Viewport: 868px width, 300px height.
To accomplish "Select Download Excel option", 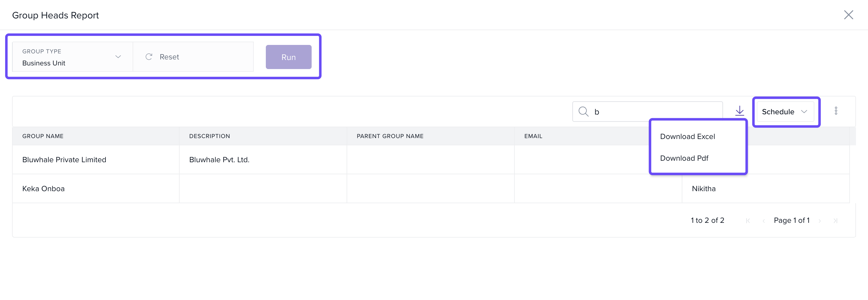I will pyautogui.click(x=687, y=137).
